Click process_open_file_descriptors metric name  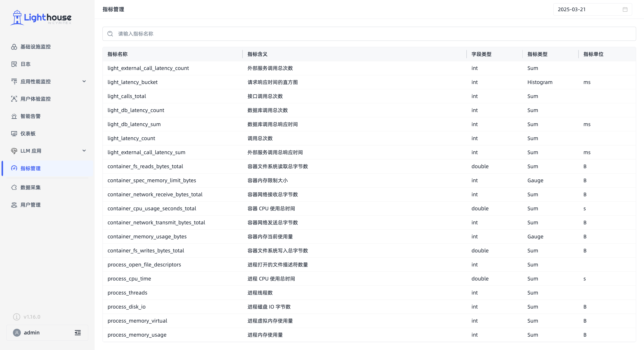[x=144, y=264]
